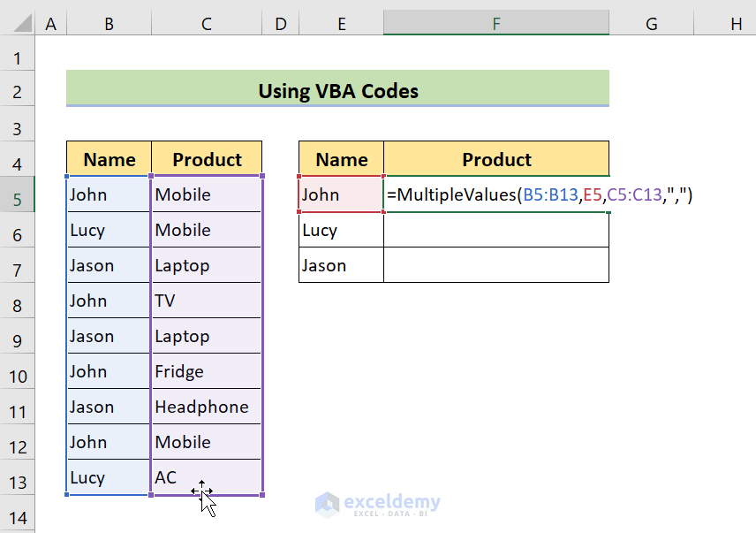The height and width of the screenshot is (533, 756).
Task: Select the Fridge cell
Action: pyautogui.click(x=207, y=372)
